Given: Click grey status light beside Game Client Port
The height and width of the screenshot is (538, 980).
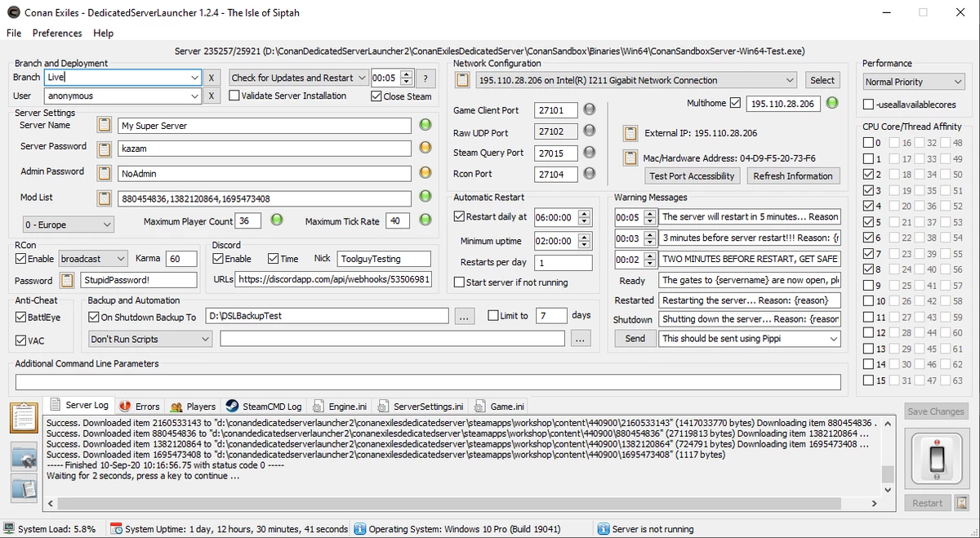Looking at the screenshot, I should (590, 109).
